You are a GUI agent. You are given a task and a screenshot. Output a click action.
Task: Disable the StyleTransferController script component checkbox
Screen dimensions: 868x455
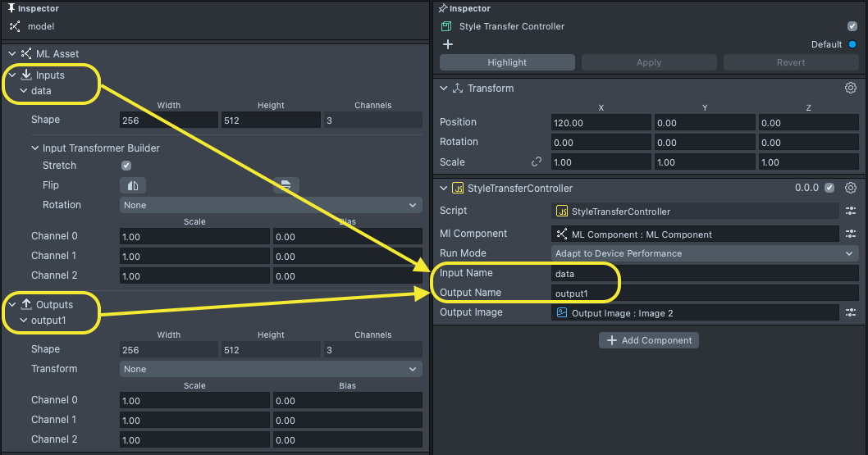(x=829, y=188)
